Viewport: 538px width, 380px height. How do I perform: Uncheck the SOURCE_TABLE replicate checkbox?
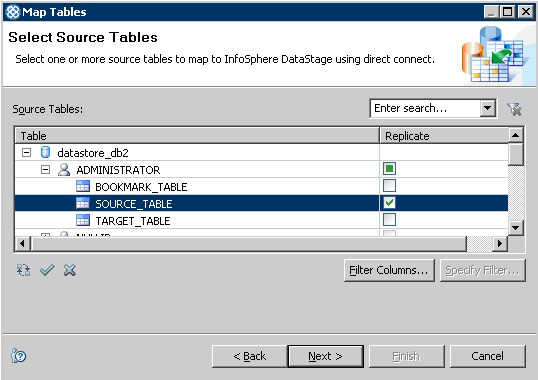[389, 203]
